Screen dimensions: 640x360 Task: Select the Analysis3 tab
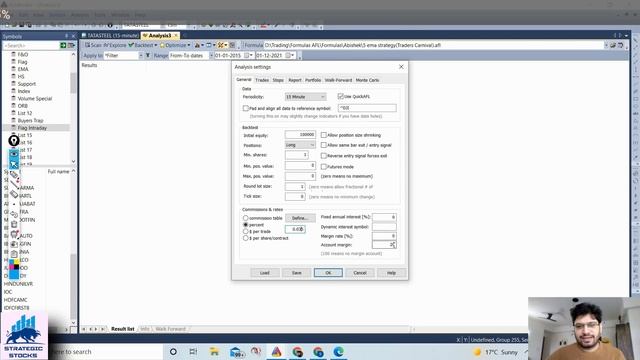[160, 36]
